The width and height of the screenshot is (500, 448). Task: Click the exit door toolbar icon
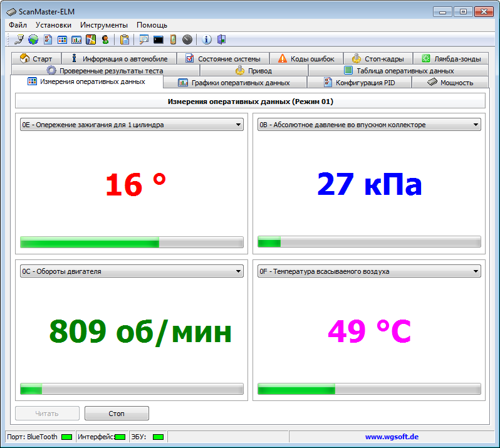[x=221, y=39]
